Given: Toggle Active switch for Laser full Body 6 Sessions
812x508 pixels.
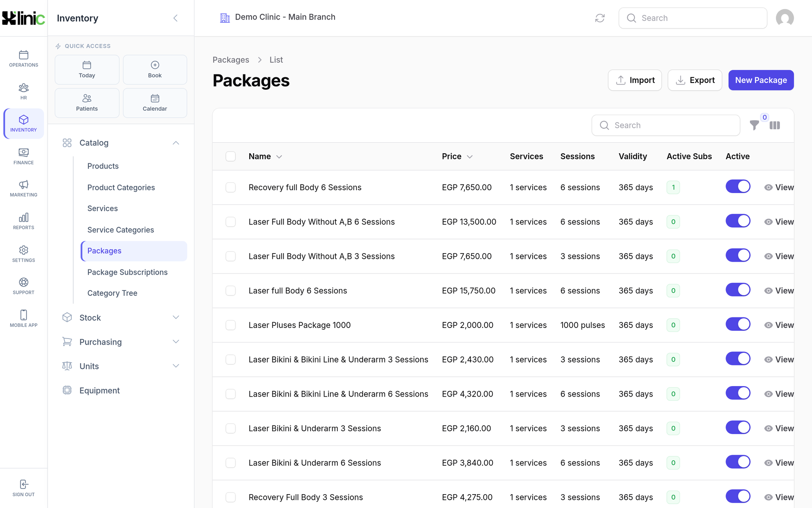Looking at the screenshot, I should point(738,290).
